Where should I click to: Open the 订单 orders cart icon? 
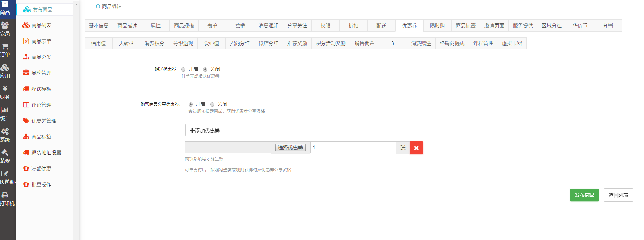coord(5,47)
